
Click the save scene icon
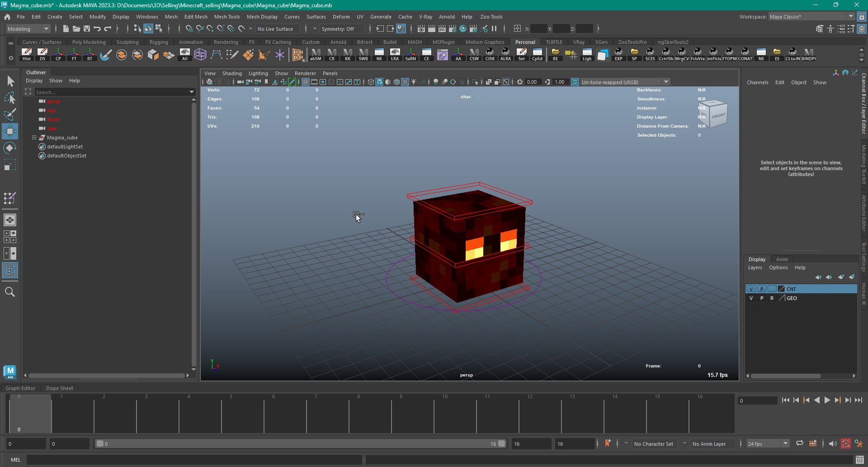tap(87, 29)
